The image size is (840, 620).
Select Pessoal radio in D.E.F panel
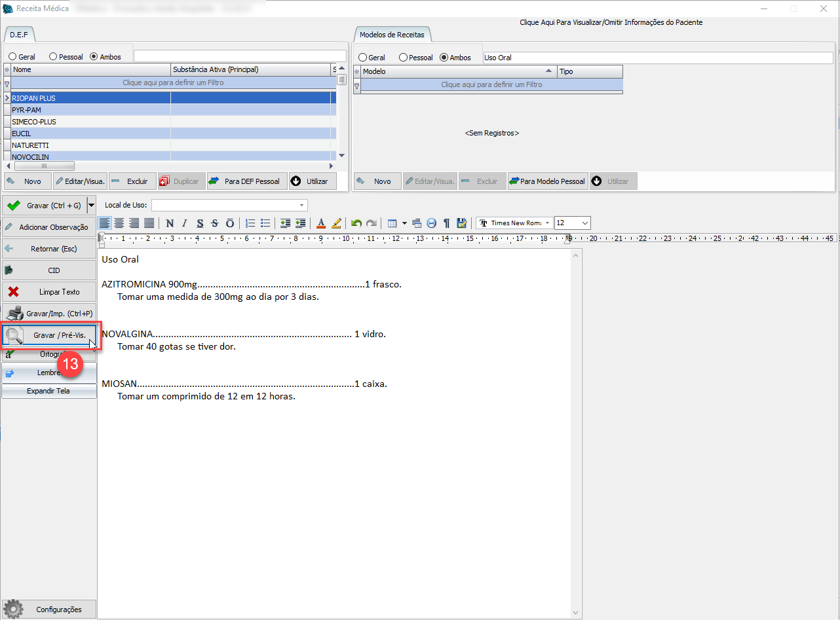point(53,57)
